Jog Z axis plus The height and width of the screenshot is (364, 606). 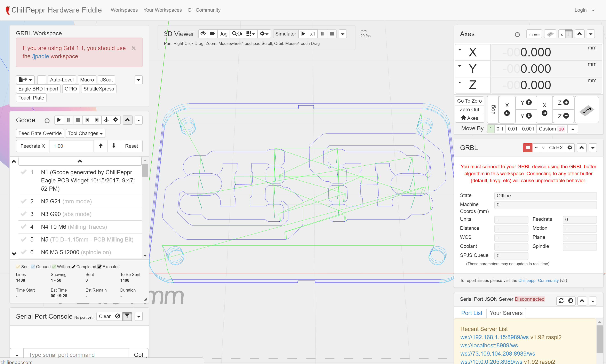[563, 103]
